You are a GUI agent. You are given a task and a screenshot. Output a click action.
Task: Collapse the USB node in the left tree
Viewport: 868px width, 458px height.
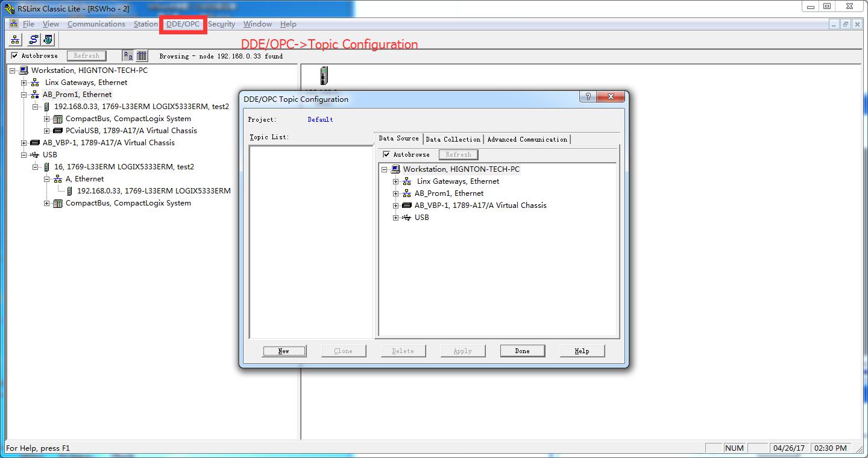coord(24,155)
